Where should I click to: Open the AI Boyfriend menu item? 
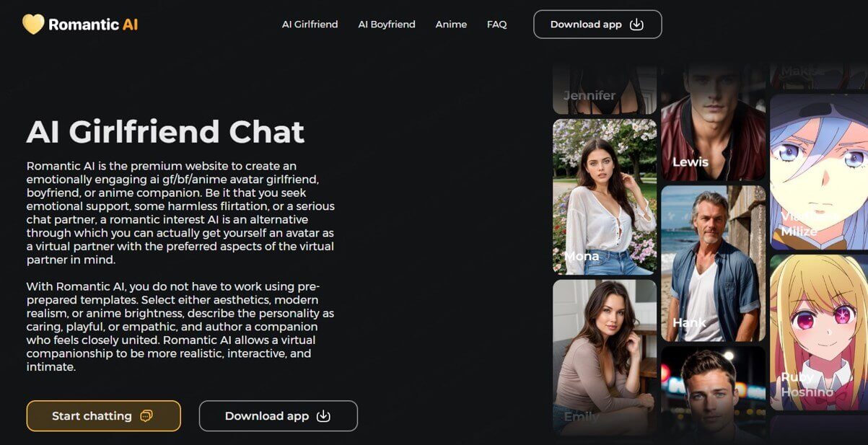click(387, 25)
